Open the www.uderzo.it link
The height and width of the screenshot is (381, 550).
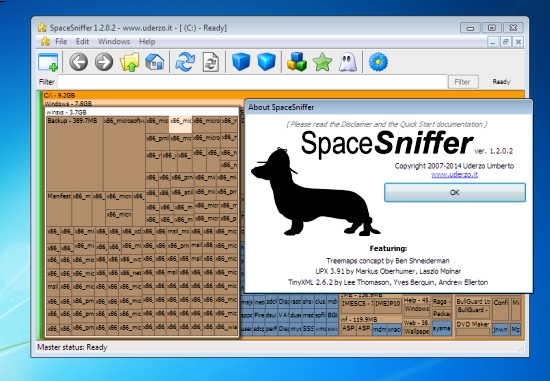click(455, 174)
